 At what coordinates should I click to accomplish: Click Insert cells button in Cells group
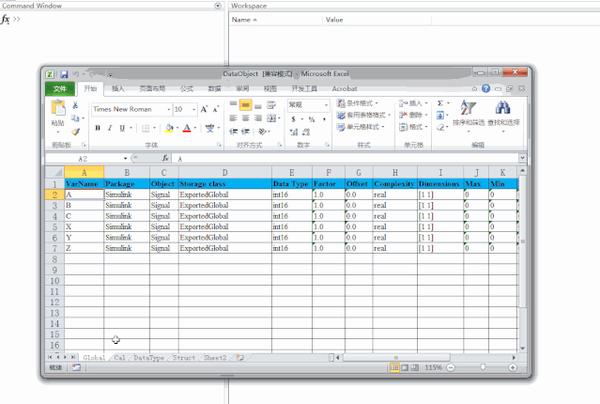pos(413,103)
